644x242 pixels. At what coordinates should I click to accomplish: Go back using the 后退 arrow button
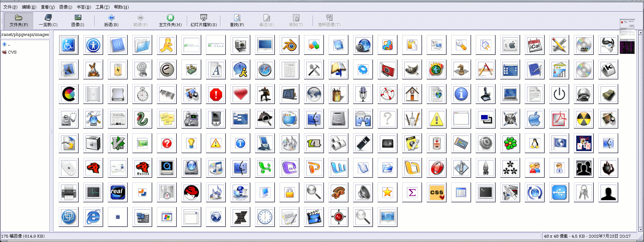[x=111, y=20]
